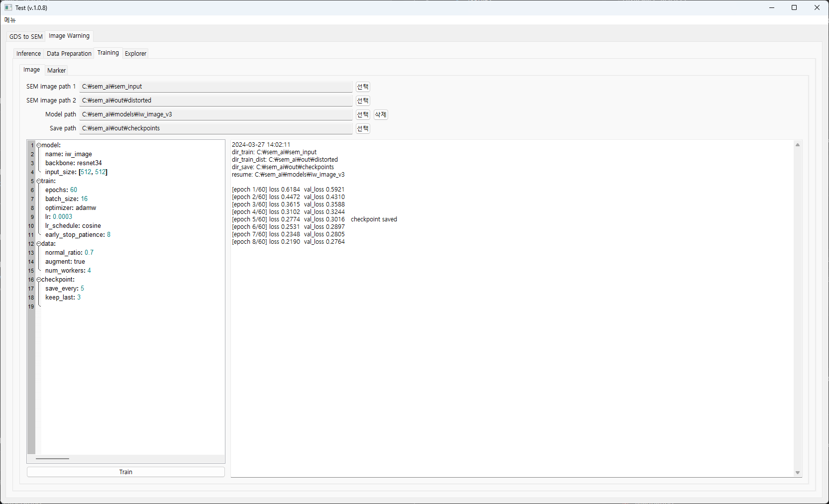
Task: Click the lr value 0.0003
Action: click(x=62, y=217)
